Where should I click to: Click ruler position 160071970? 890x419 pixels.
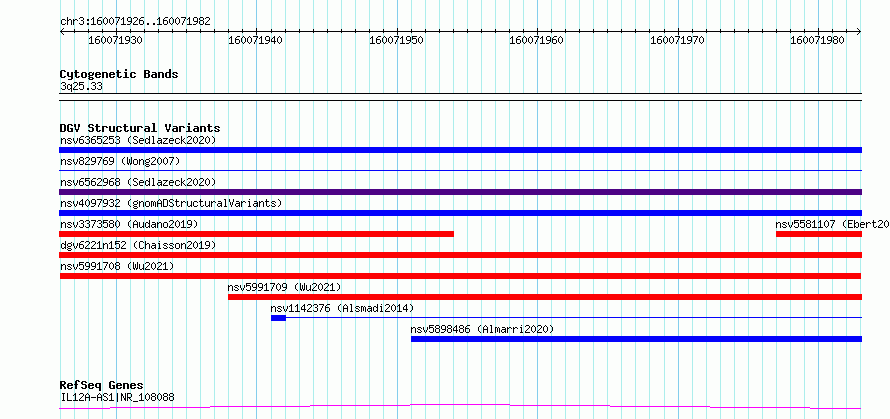pyautogui.click(x=678, y=40)
